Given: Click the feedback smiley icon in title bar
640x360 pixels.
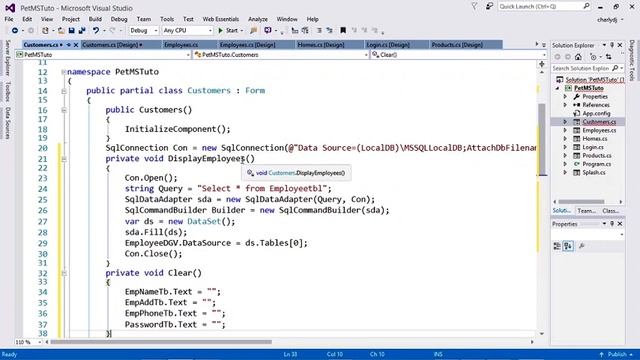Looking at the screenshot, I should pyautogui.click(x=489, y=7).
